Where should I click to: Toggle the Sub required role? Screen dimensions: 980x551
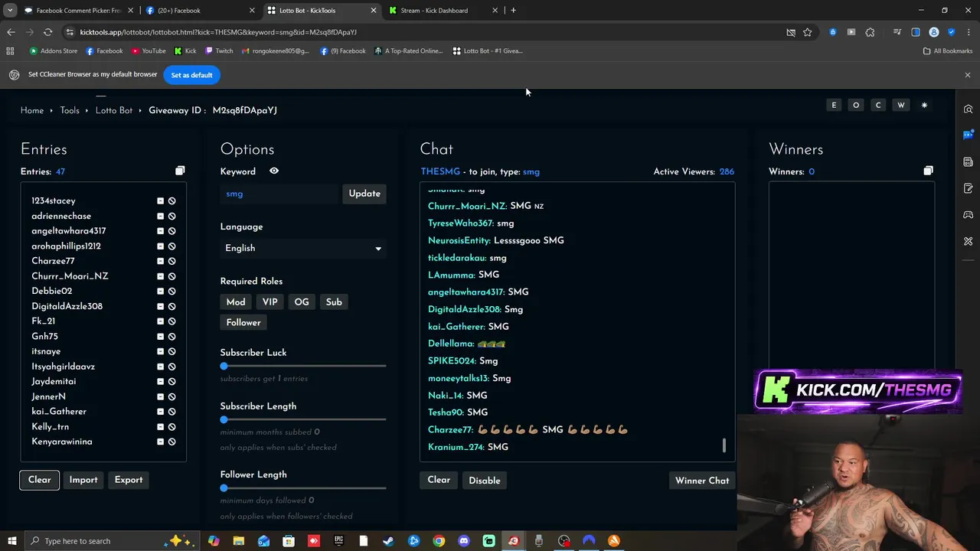point(334,302)
